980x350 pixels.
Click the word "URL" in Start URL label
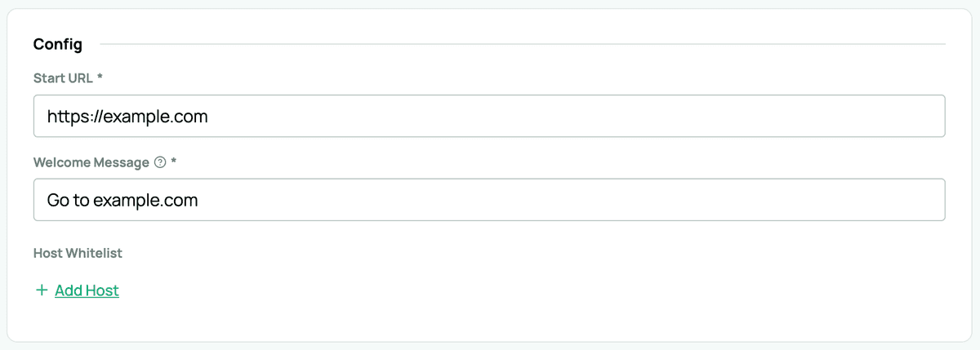80,78
